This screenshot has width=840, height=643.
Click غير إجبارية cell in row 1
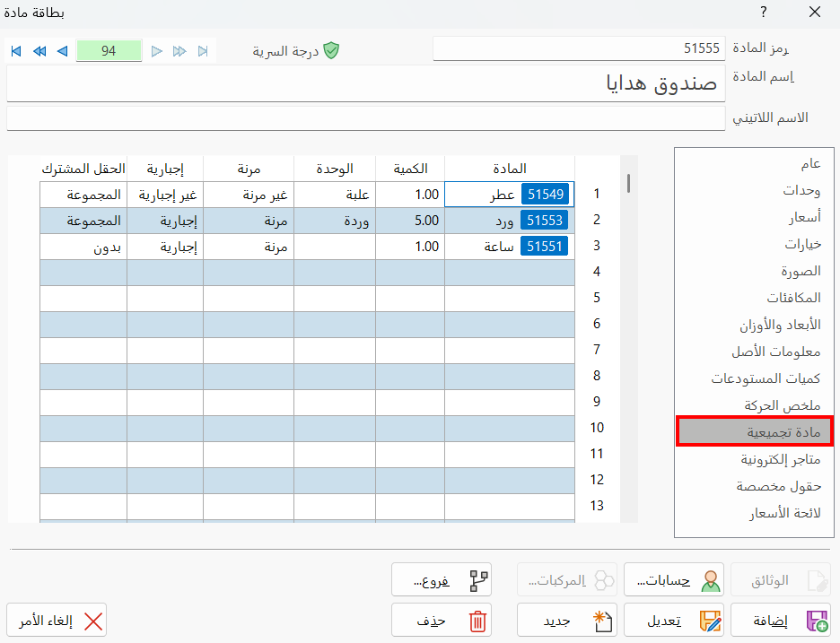pyautogui.click(x=165, y=195)
